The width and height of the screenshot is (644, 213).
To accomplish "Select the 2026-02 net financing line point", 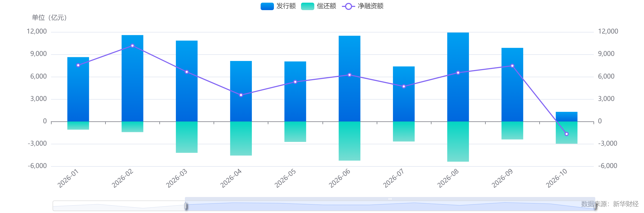I will (132, 46).
